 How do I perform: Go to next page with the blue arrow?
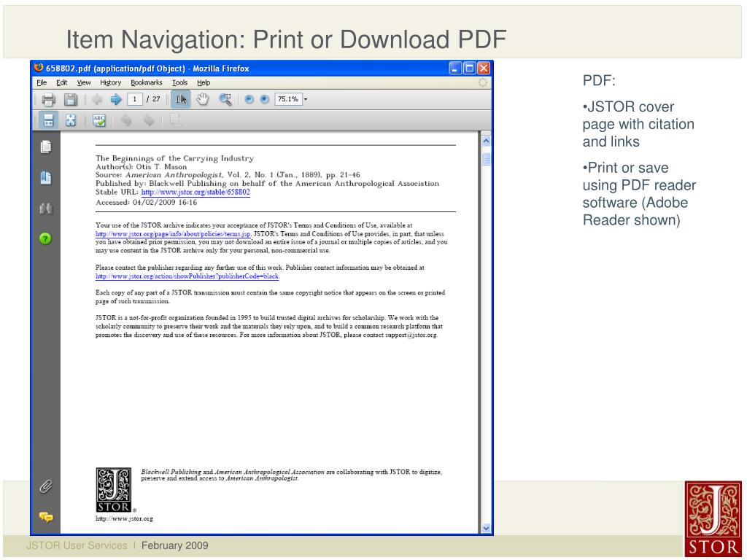coord(116,99)
